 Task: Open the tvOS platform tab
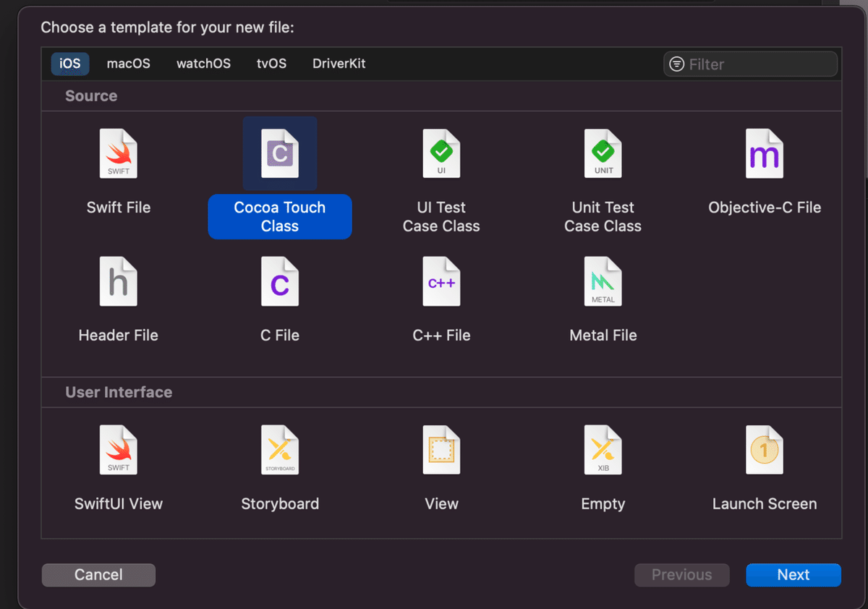[x=271, y=64]
